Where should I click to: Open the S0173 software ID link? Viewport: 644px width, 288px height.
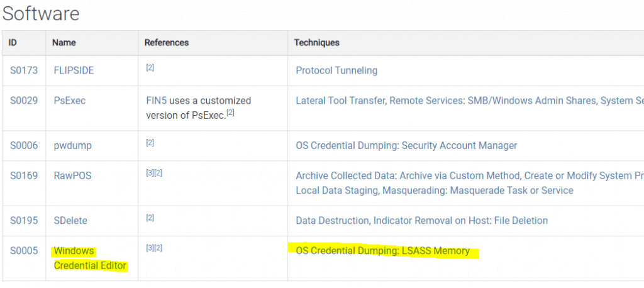[24, 70]
